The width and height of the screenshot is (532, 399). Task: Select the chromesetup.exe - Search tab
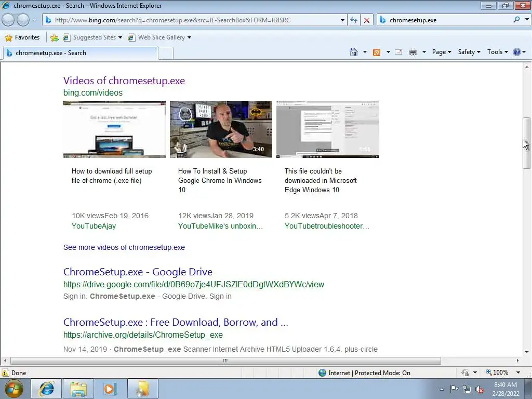80,53
